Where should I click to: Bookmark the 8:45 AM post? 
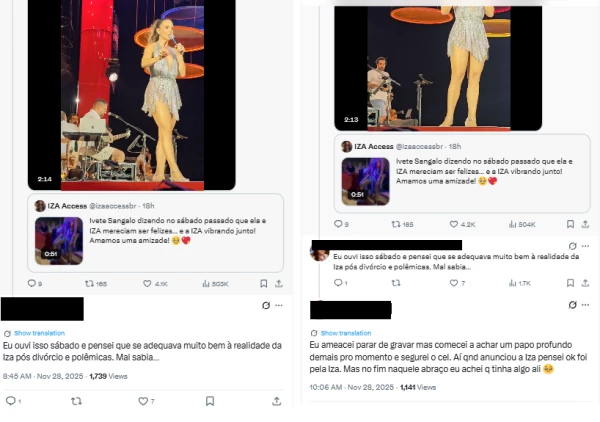pyautogui.click(x=210, y=401)
